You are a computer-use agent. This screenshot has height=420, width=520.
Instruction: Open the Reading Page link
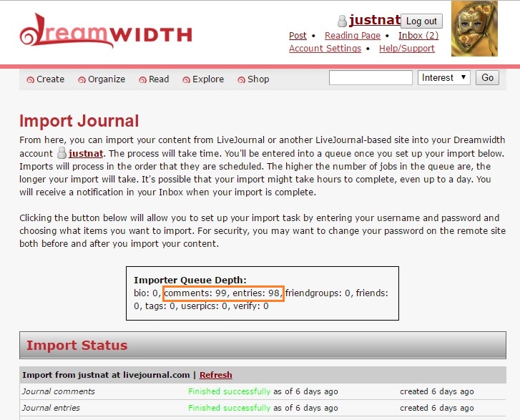click(352, 36)
